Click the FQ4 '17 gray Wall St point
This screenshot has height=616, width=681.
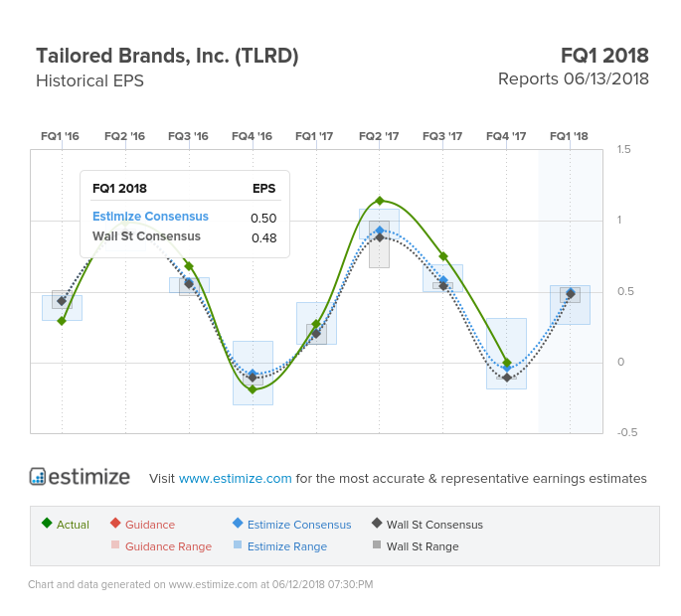coord(507,378)
